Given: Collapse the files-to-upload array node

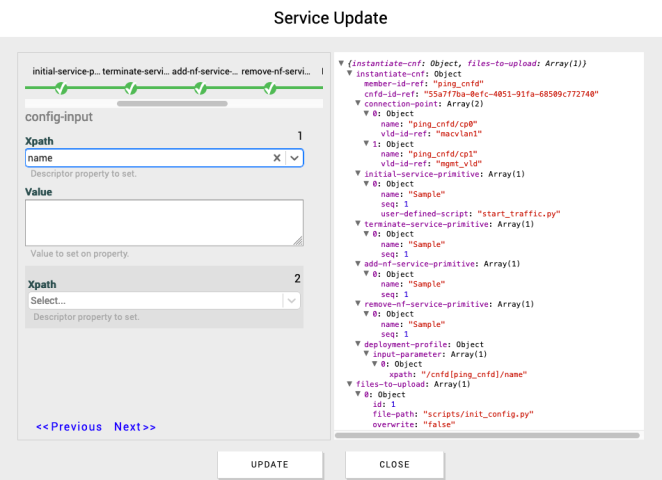Looking at the screenshot, I should 349,384.
